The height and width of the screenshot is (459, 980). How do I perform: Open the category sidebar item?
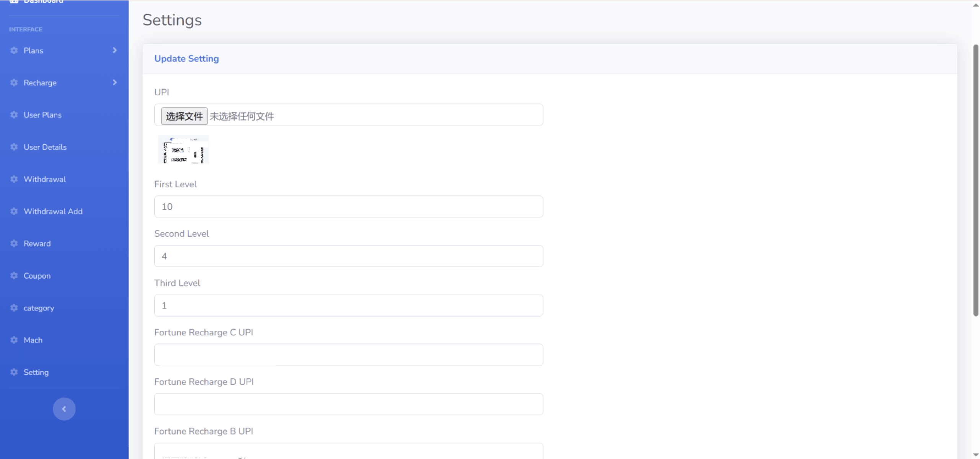pos(39,308)
